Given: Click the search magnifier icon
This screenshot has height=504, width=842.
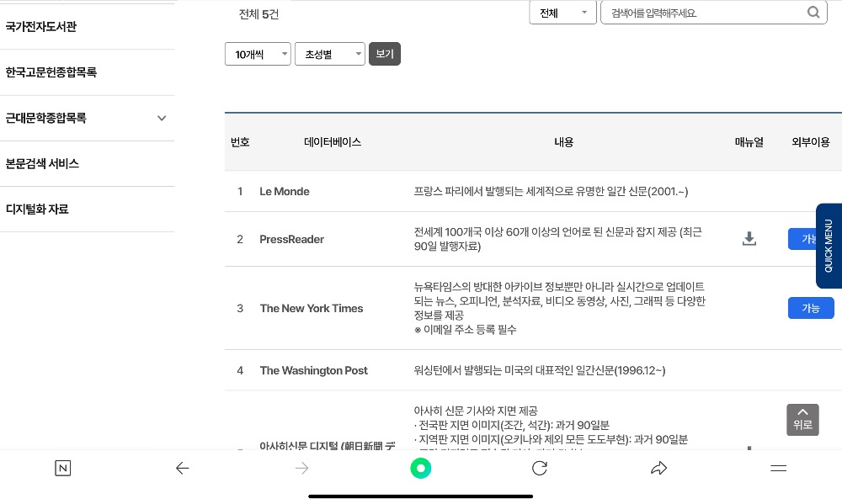Looking at the screenshot, I should coord(813,13).
